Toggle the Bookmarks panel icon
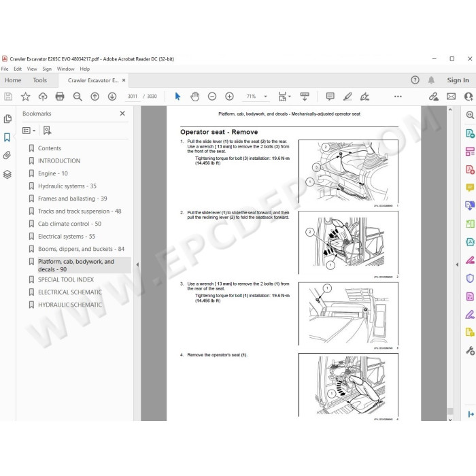Viewport: 476px width, 476px height. pyautogui.click(x=7, y=137)
